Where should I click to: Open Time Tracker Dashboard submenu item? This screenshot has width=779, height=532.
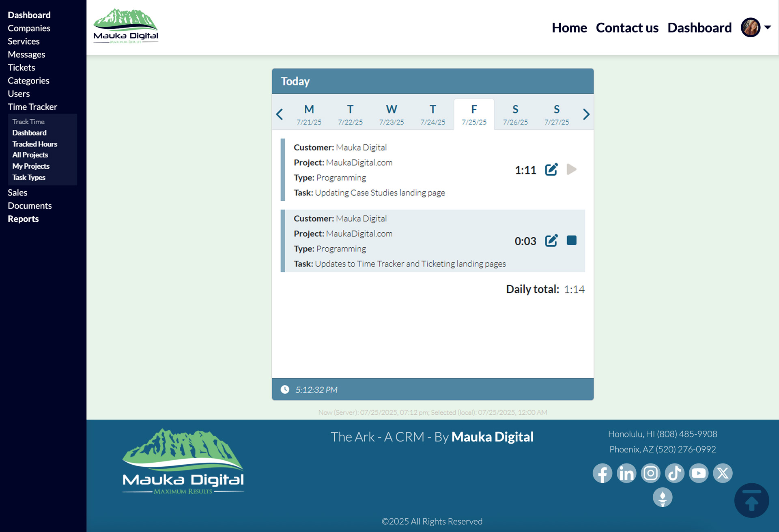click(x=29, y=133)
